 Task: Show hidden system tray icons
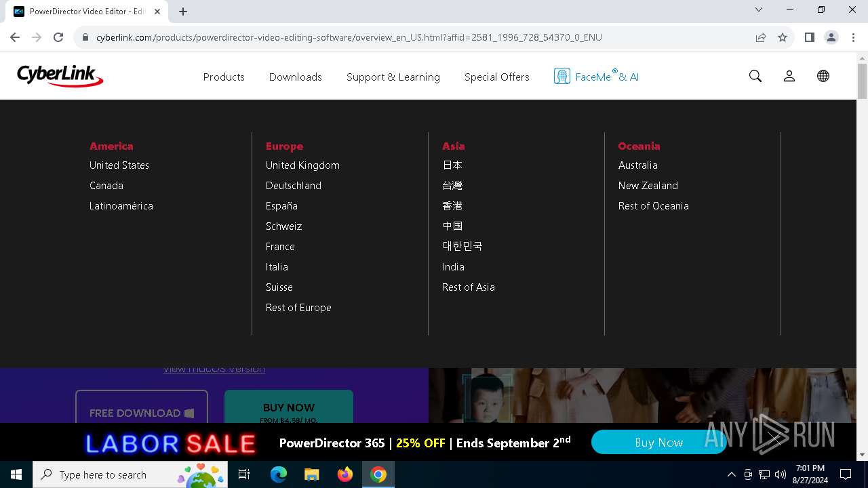(x=731, y=474)
